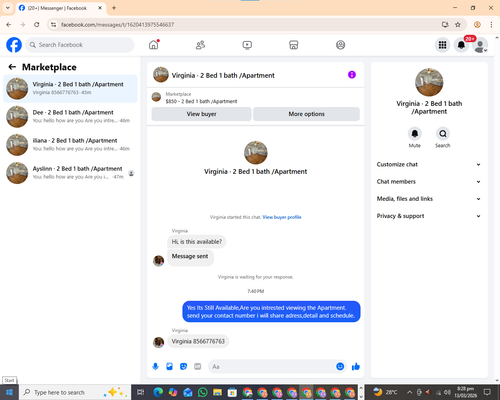The width and height of the screenshot is (500, 400).
Task: Expand Media, files and links section
Action: pyautogui.click(x=429, y=199)
